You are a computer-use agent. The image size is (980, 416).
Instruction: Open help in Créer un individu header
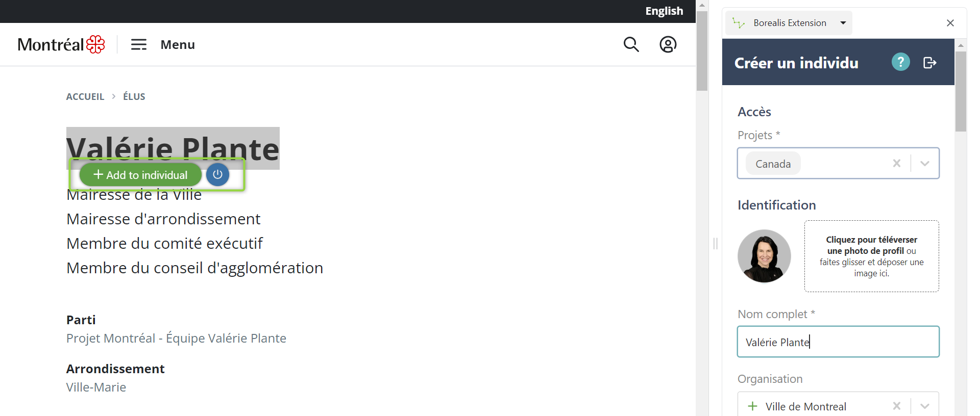pos(900,62)
